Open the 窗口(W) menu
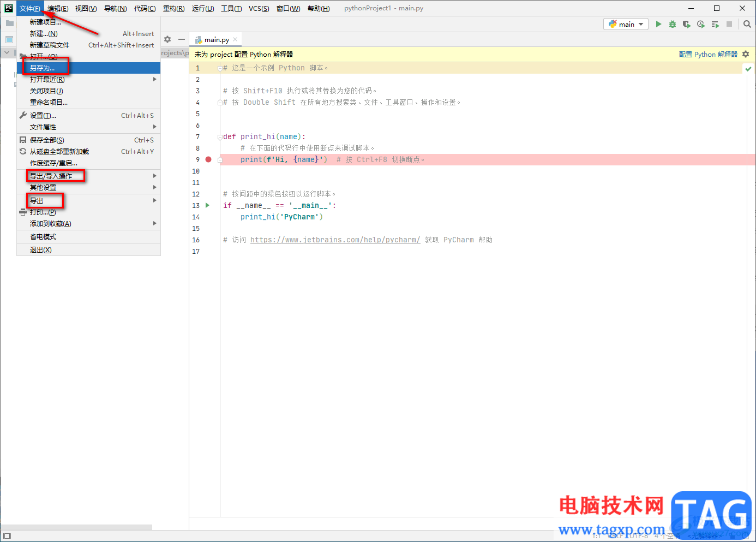The image size is (756, 542). click(288, 8)
